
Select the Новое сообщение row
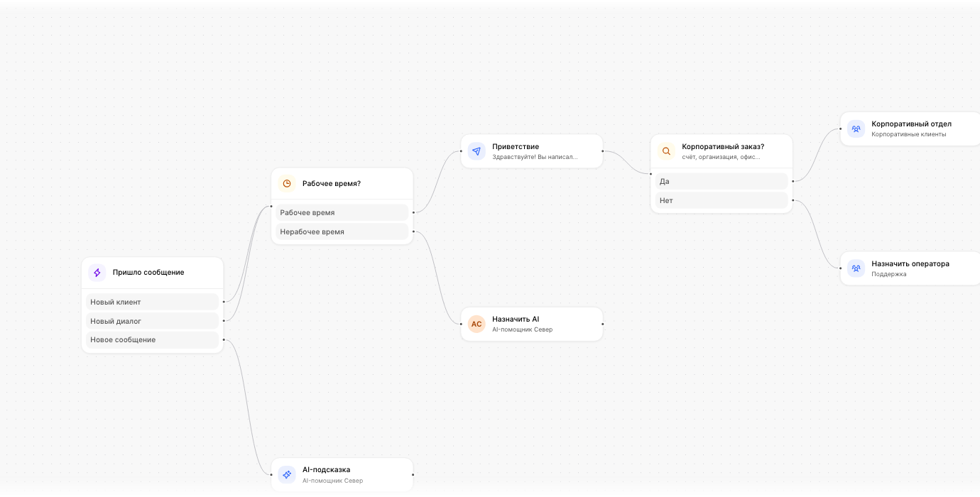153,339
